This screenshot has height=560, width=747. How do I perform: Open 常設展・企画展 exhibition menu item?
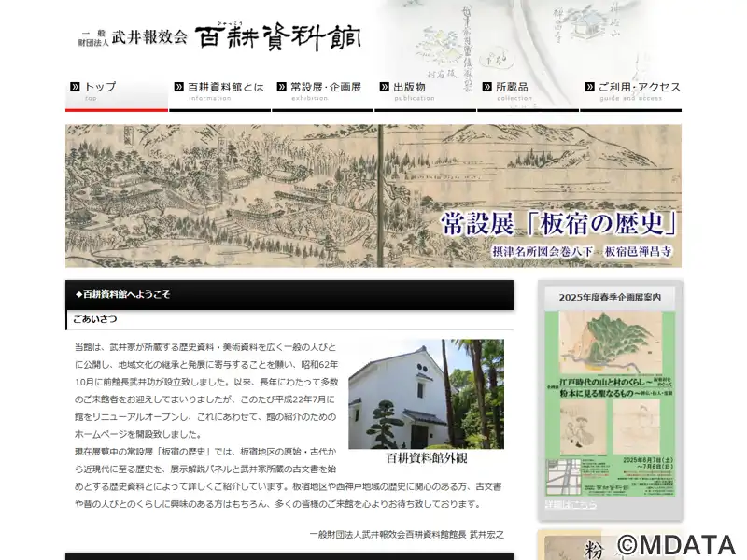pos(325,91)
